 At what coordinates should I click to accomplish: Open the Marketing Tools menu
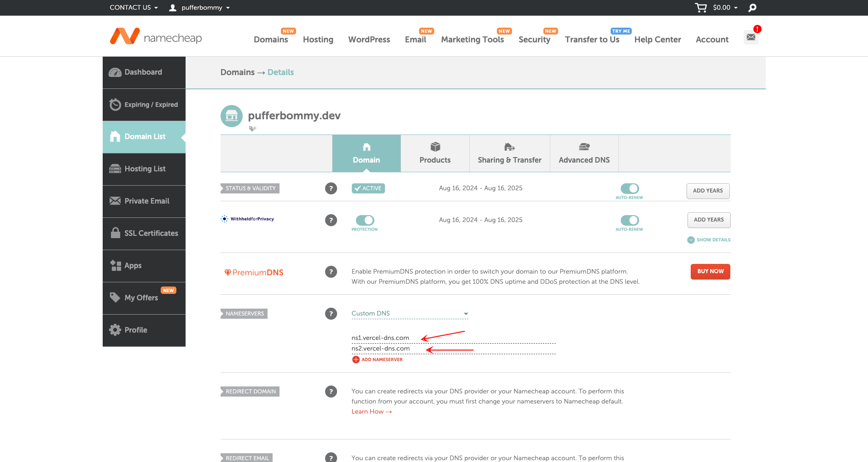472,40
